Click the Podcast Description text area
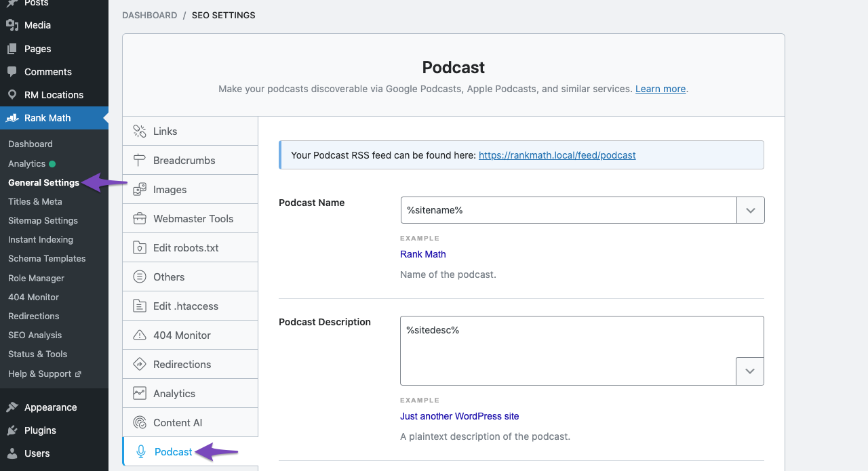The width and height of the screenshot is (868, 471). 582,350
